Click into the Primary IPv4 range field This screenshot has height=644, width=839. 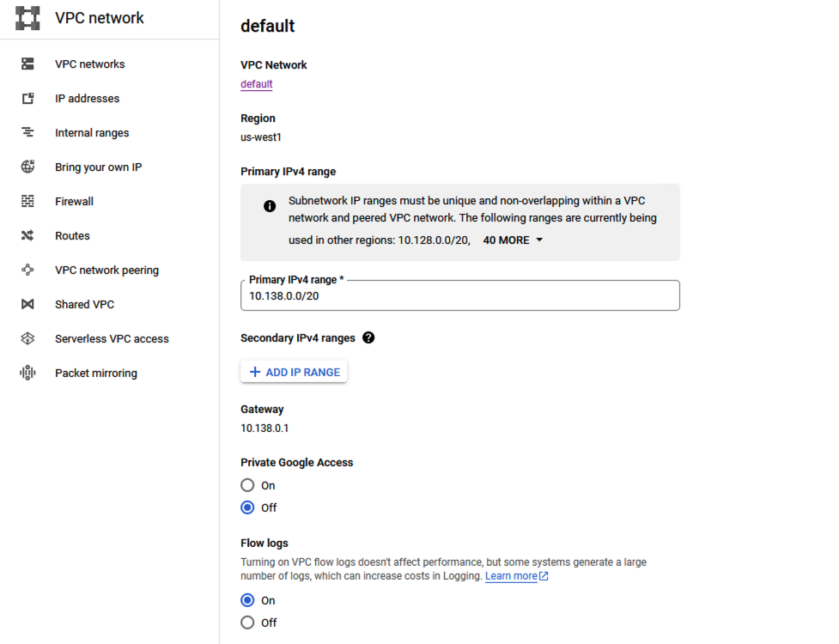click(460, 295)
